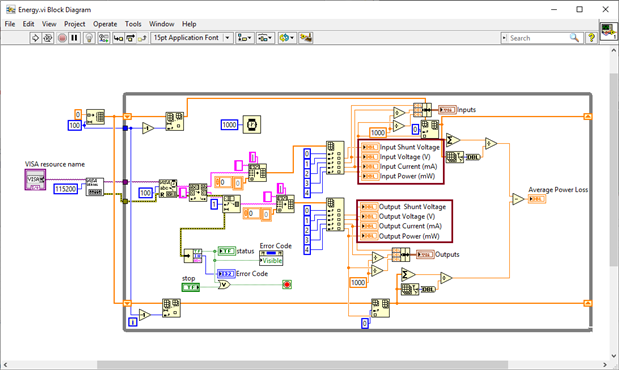
Task: Select Unbundle error cluster node
Action: tap(193, 256)
